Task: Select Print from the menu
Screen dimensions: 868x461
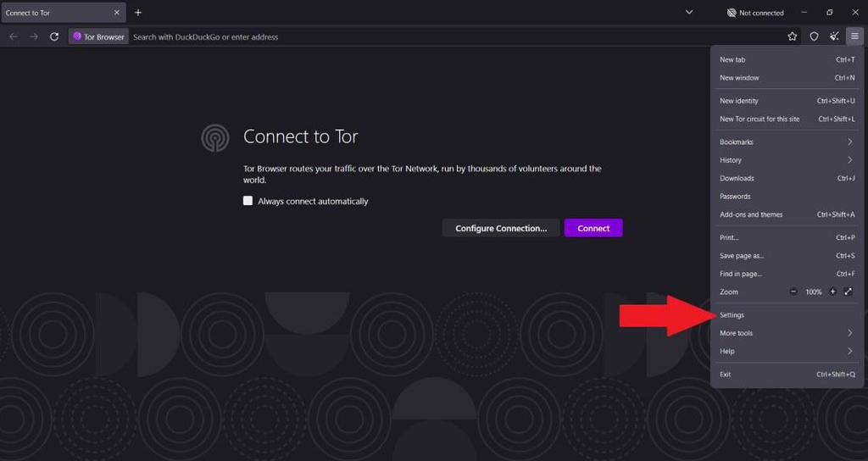Action: point(787,237)
